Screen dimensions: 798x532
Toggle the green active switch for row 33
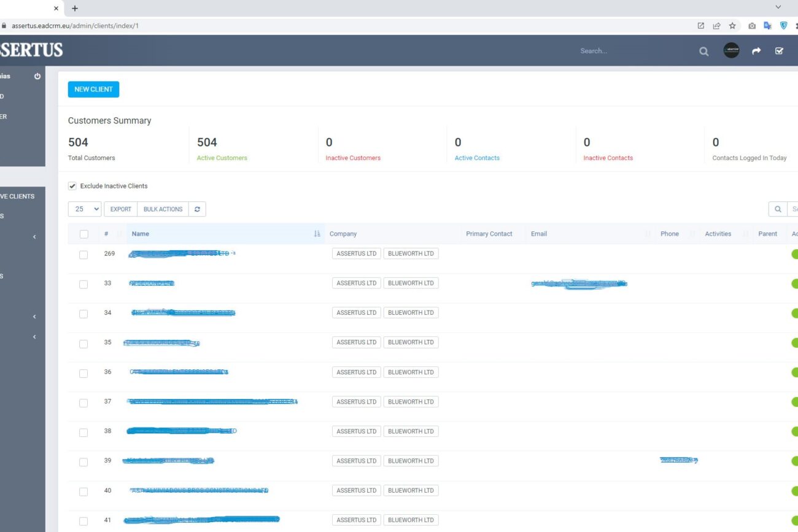794,283
